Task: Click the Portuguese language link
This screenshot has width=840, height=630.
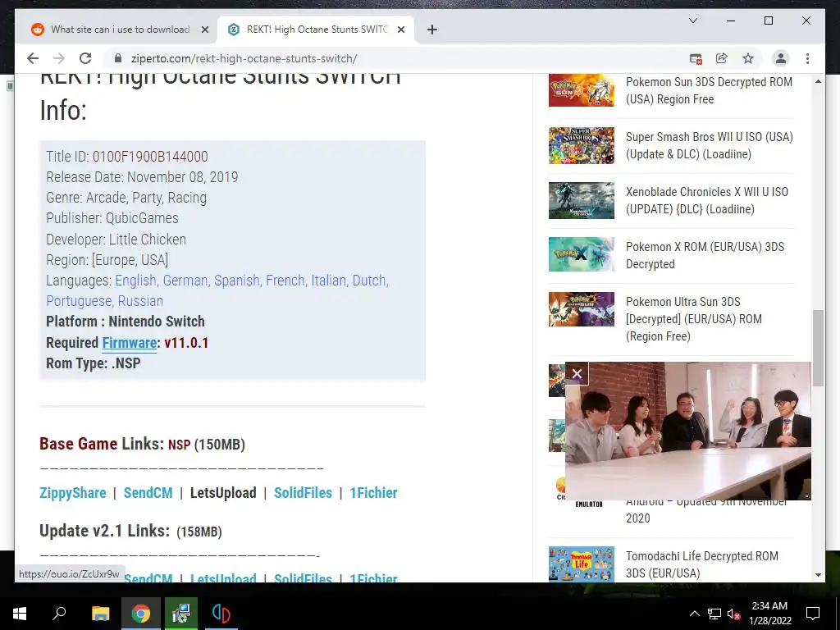Action: pyautogui.click(x=79, y=301)
